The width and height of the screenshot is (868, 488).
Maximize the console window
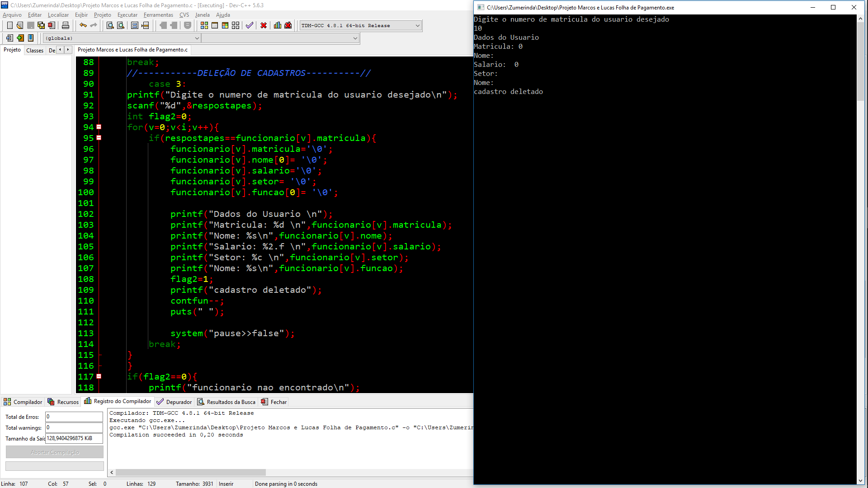click(833, 7)
